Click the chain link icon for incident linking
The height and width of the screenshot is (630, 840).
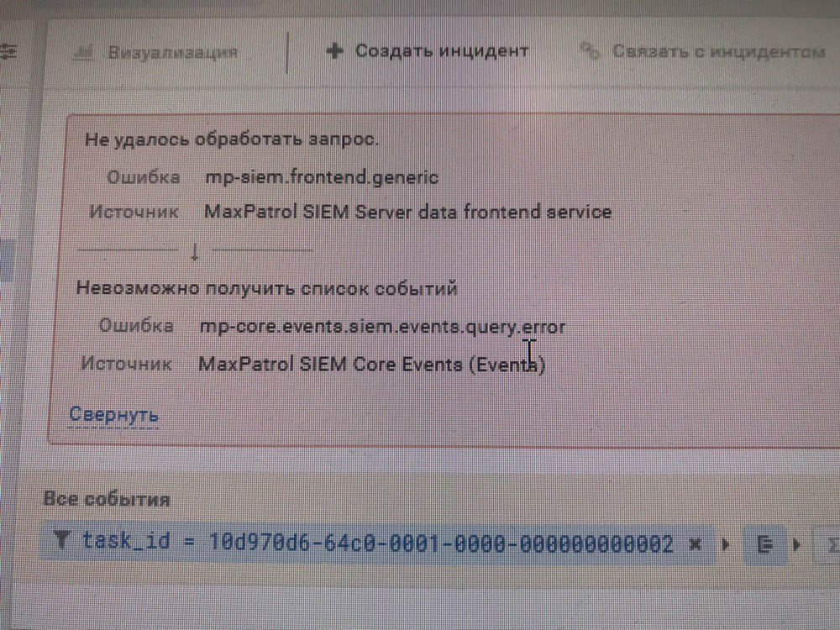[591, 51]
